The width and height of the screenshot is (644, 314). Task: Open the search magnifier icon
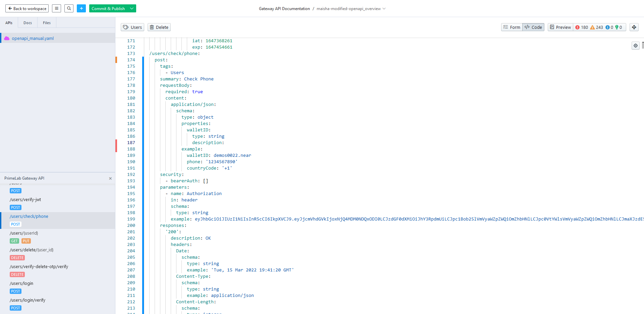[69, 8]
